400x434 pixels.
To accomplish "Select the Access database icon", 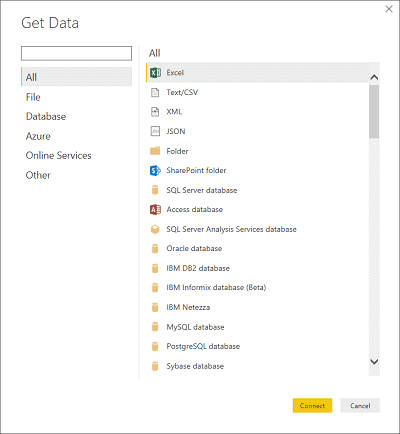I will [155, 210].
